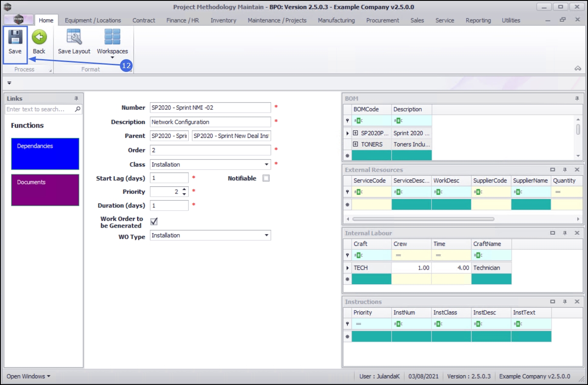
Task: Switch to the Reporting ribbon tab
Action: click(x=478, y=20)
